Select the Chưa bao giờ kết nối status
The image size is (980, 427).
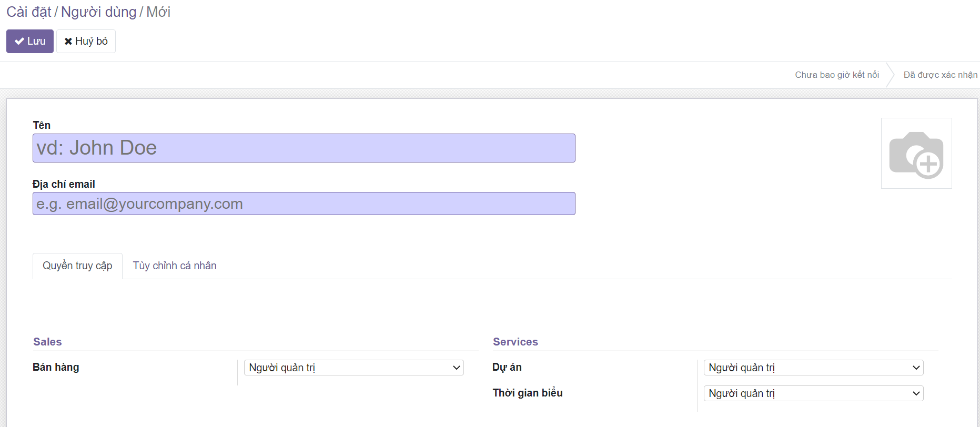point(836,75)
